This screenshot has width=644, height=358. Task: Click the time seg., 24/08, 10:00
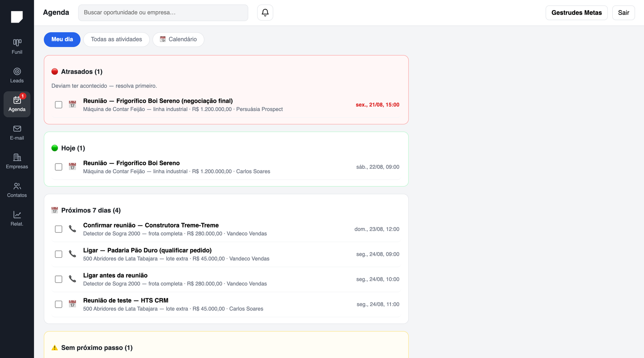point(378,279)
